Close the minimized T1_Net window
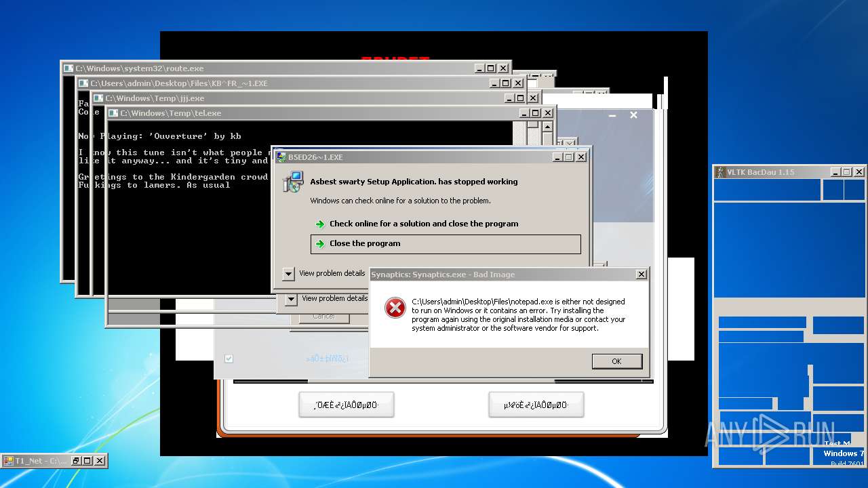The width and height of the screenshot is (868, 488). pos(100,461)
